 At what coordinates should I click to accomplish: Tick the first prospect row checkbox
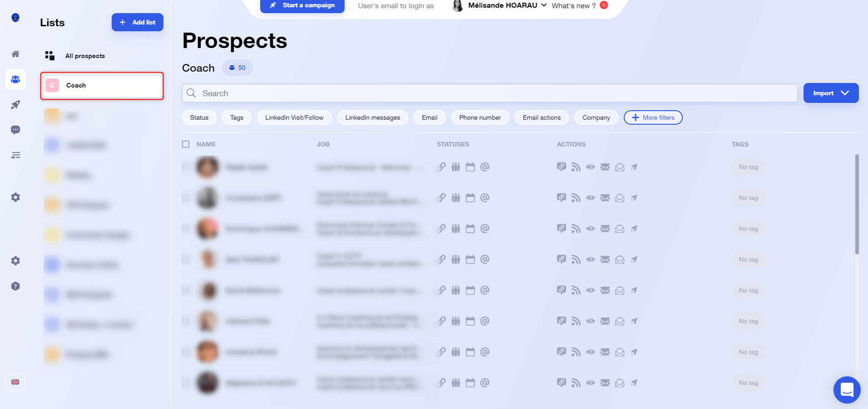[x=186, y=167]
